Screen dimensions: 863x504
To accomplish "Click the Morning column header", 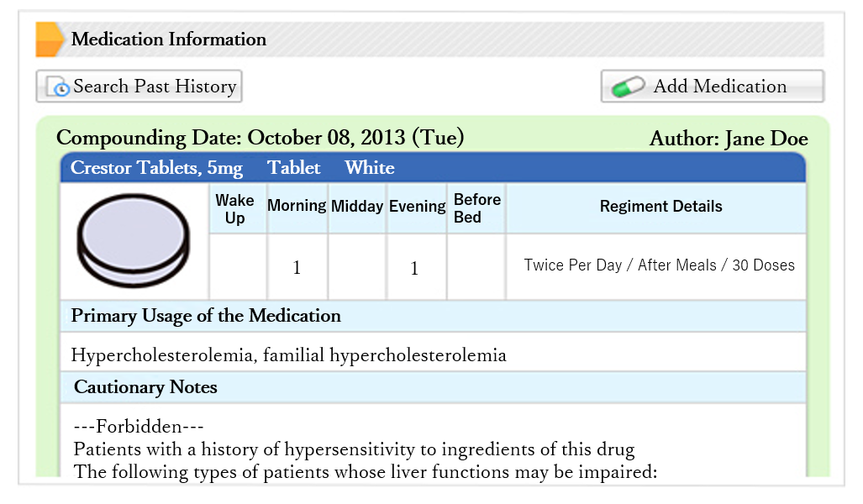I will pos(297,208).
